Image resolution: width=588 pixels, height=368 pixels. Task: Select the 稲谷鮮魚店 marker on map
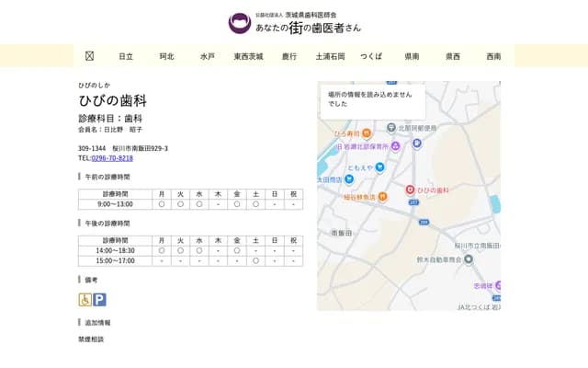click(x=382, y=197)
